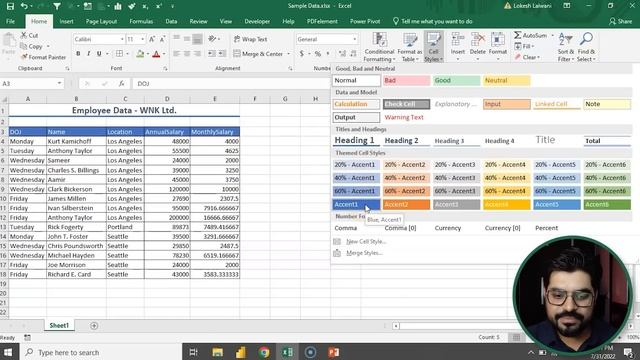Apply the blue Accent1 cell style
The image size is (640, 360).
356,204
